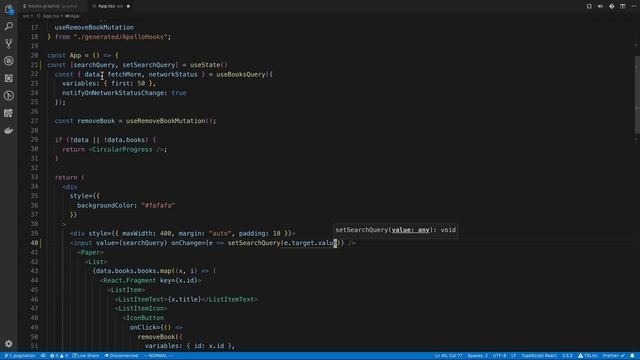Click the NORMAL vim mode indicator

tap(158, 356)
